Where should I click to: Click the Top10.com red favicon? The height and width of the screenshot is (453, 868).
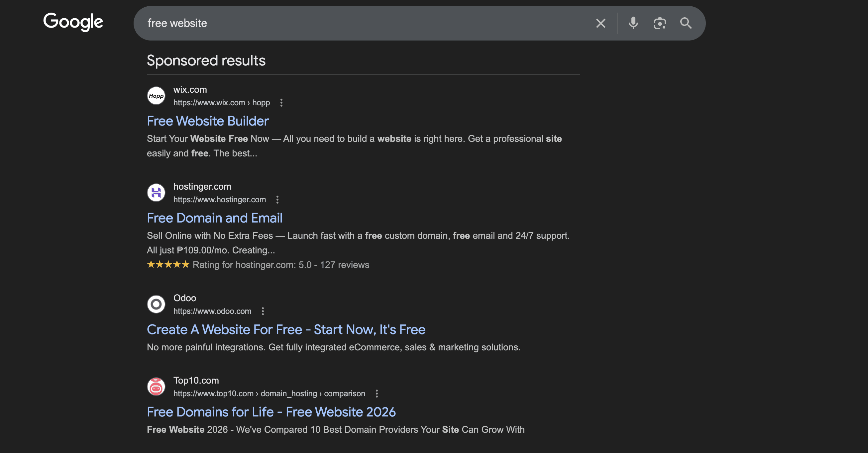click(x=156, y=387)
